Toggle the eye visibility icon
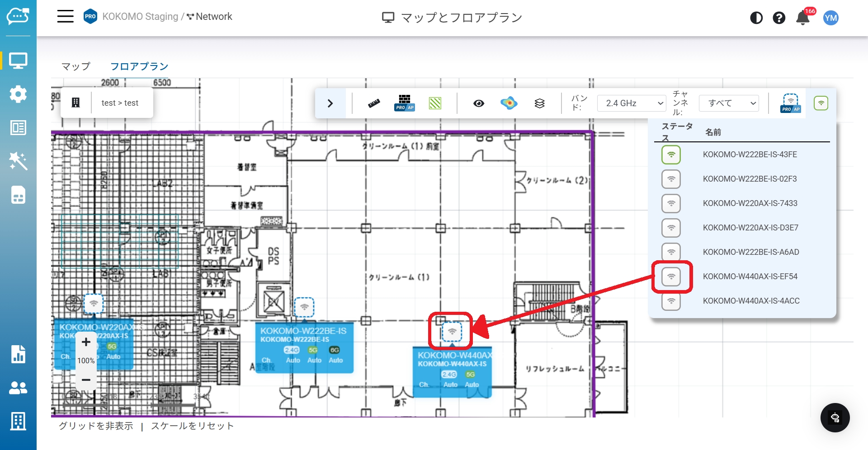This screenshot has width=868, height=450. [x=479, y=103]
